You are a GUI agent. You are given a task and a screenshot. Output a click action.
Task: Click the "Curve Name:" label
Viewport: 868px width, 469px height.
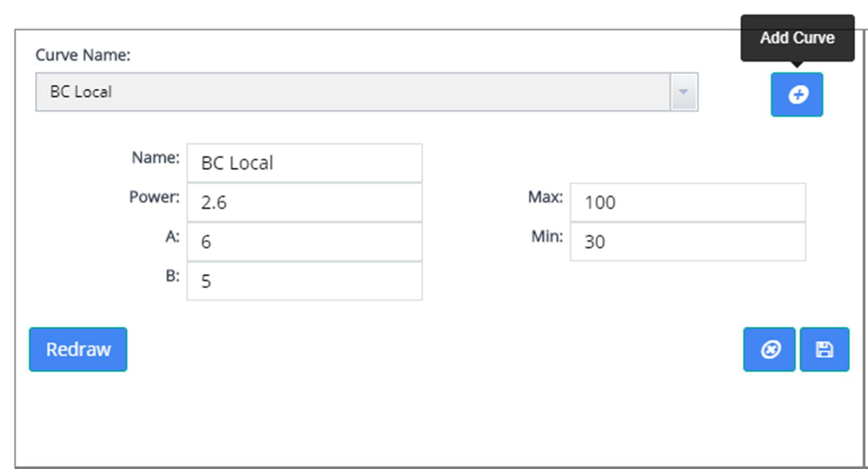(83, 55)
